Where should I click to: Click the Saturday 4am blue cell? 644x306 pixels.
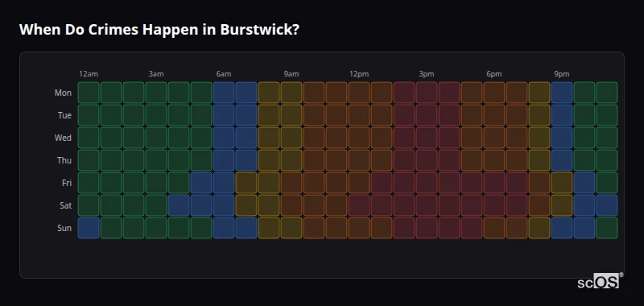pyautogui.click(x=179, y=205)
